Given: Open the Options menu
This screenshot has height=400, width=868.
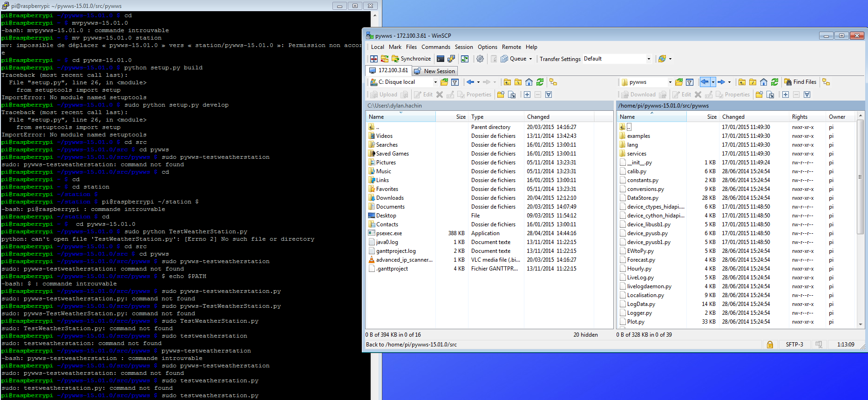Looking at the screenshot, I should [x=488, y=47].
